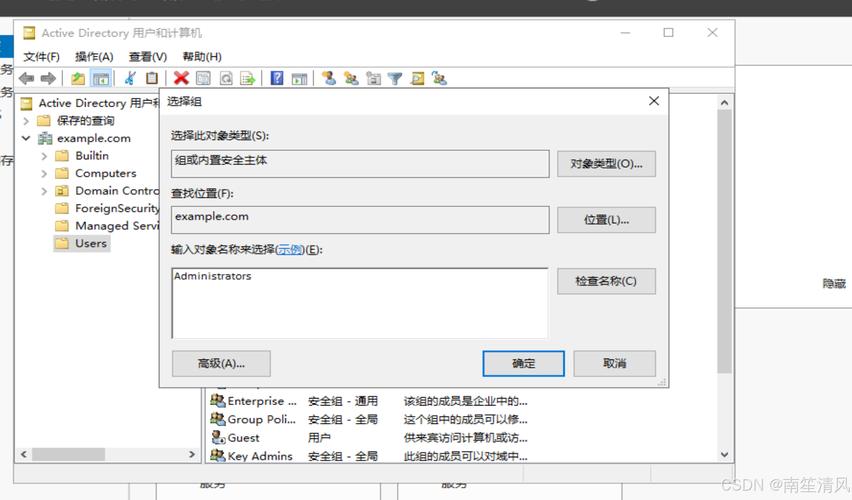Click the Create new organizational unit icon
This screenshot has height=500, width=852.
(373, 79)
